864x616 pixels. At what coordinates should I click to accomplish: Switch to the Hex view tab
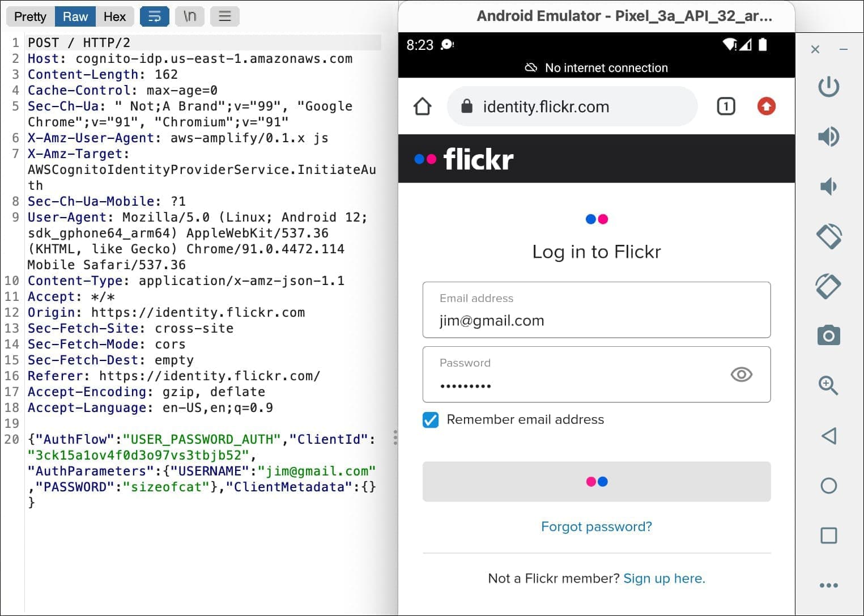(x=114, y=16)
